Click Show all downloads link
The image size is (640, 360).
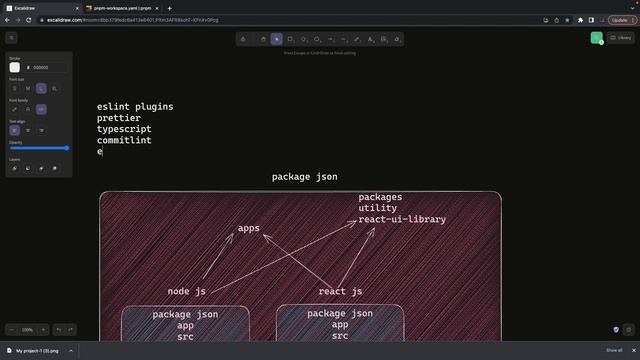click(614, 350)
